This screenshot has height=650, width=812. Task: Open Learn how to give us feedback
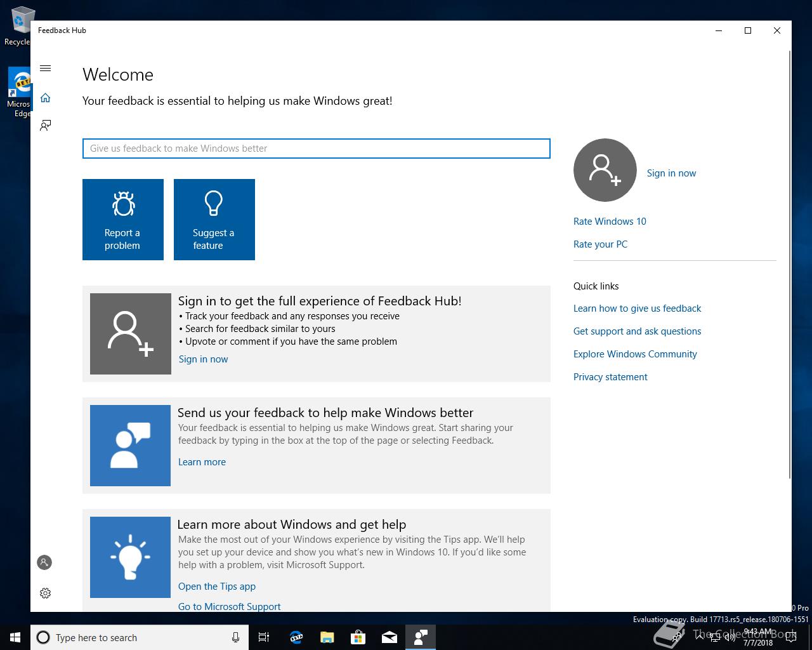click(637, 308)
